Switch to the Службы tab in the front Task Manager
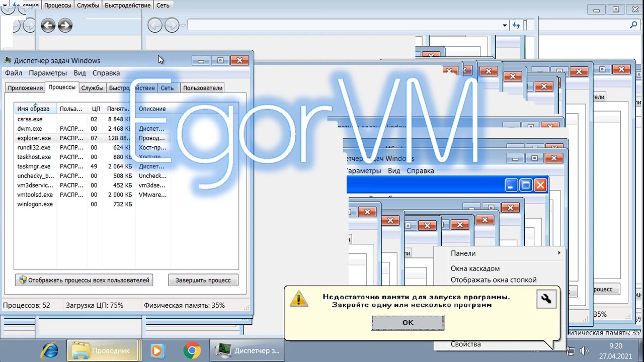The image size is (644, 362). (x=93, y=88)
